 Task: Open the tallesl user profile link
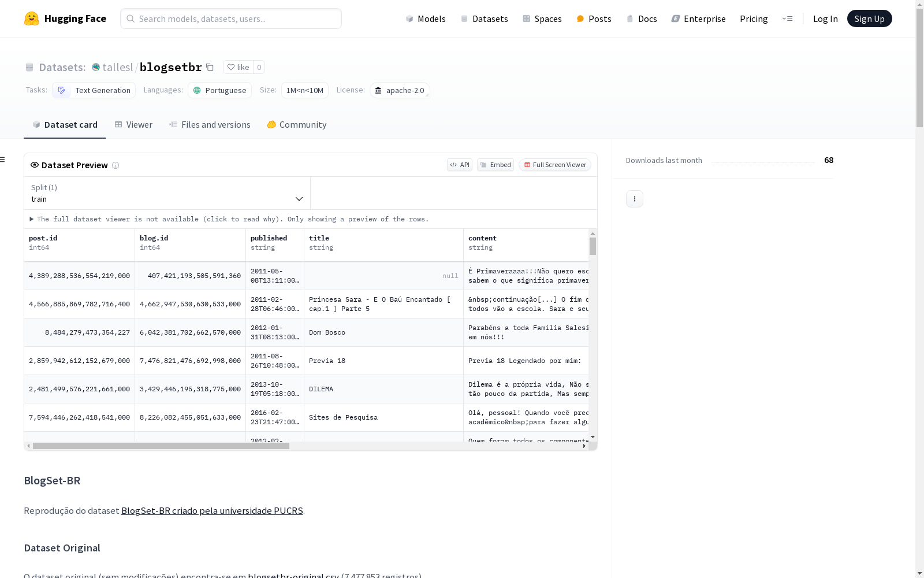tap(118, 67)
